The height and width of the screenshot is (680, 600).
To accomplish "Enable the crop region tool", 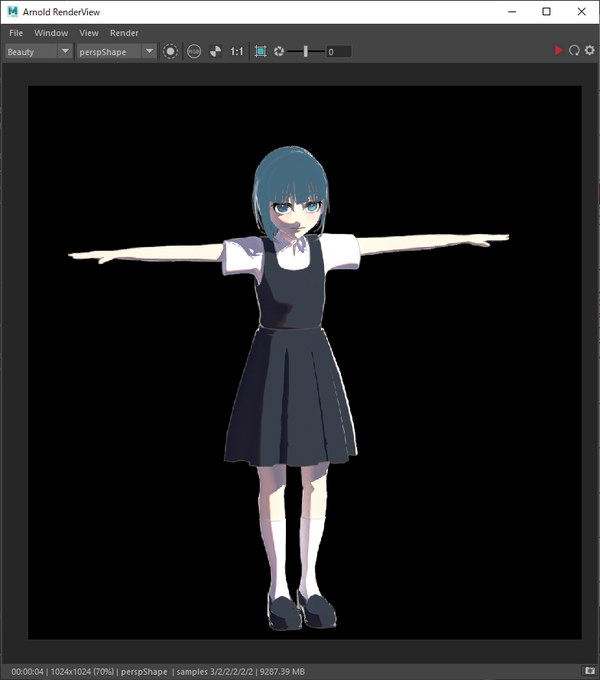I will (261, 52).
